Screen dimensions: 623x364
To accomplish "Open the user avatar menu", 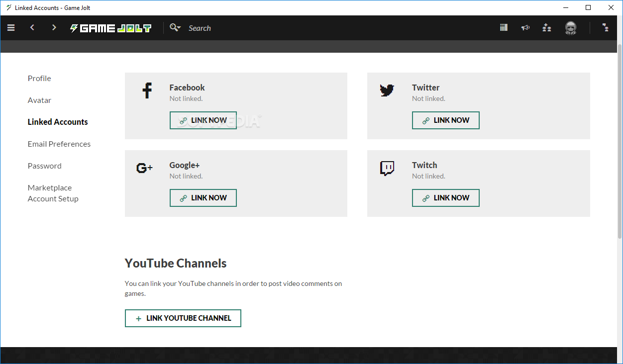I will pyautogui.click(x=571, y=28).
